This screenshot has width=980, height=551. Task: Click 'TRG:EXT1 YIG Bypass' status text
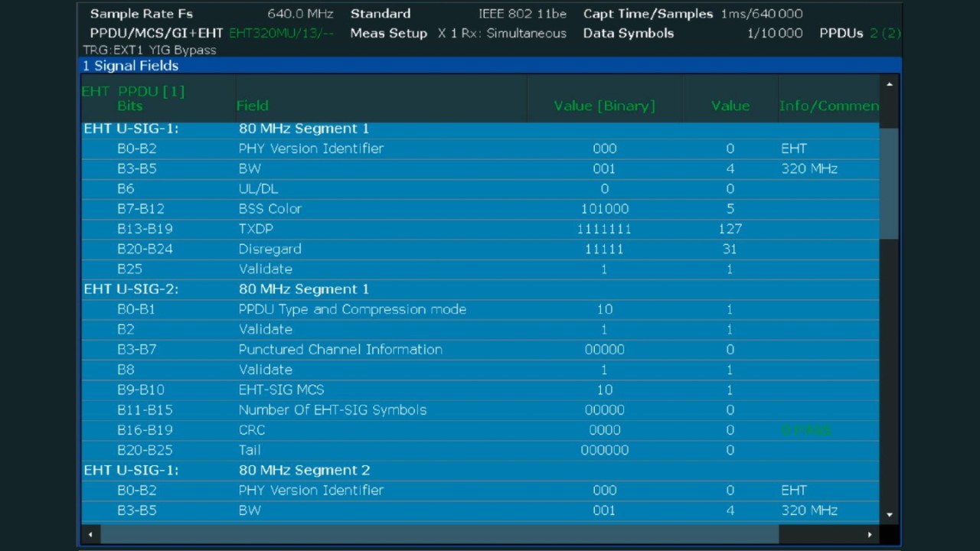click(149, 50)
